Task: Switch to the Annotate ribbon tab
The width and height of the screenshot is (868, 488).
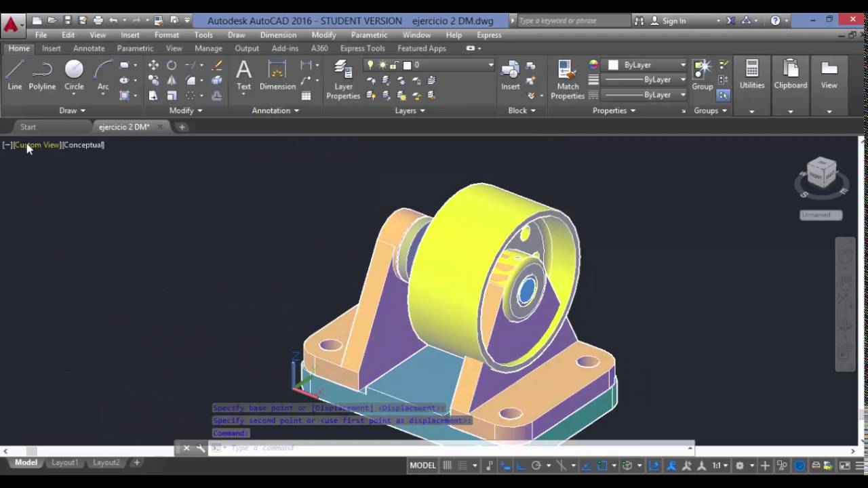Action: (x=89, y=49)
